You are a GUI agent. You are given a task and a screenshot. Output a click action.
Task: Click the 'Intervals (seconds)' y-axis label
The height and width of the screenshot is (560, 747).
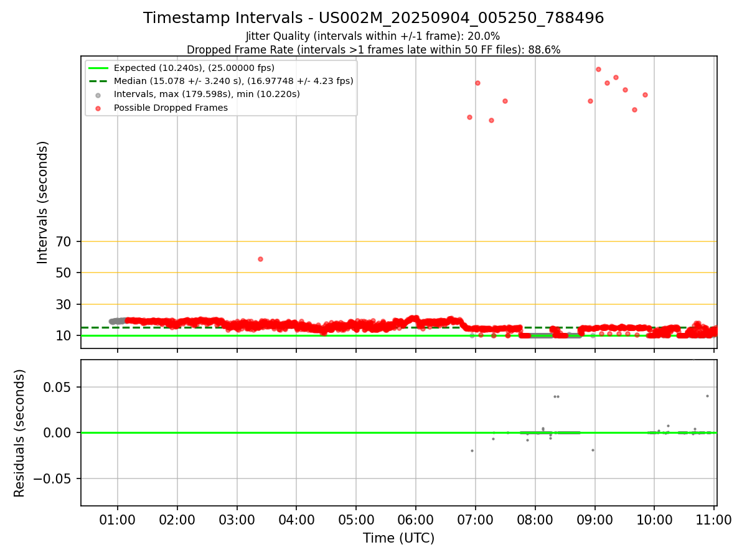point(43,202)
